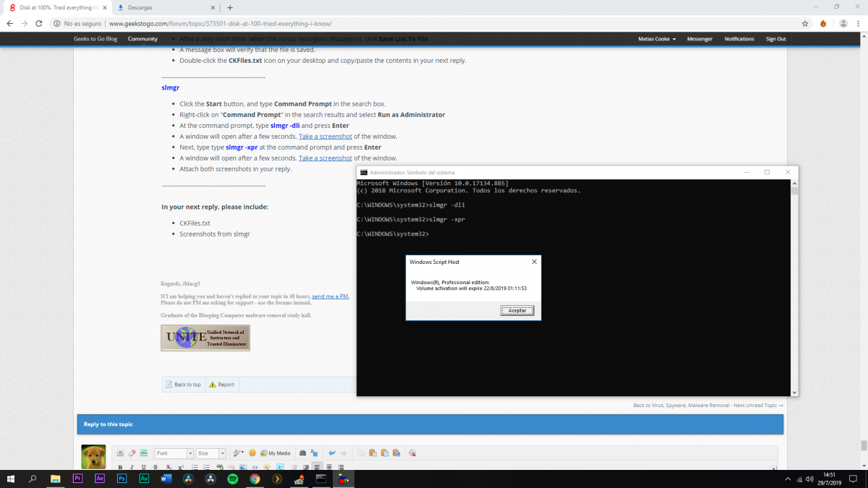Click the Redo arrow in editor toolbar
Screen dimensions: 868x488
344,453
